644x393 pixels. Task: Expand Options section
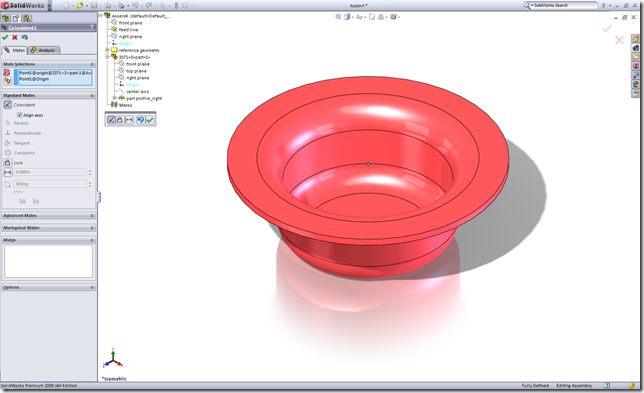92,287
